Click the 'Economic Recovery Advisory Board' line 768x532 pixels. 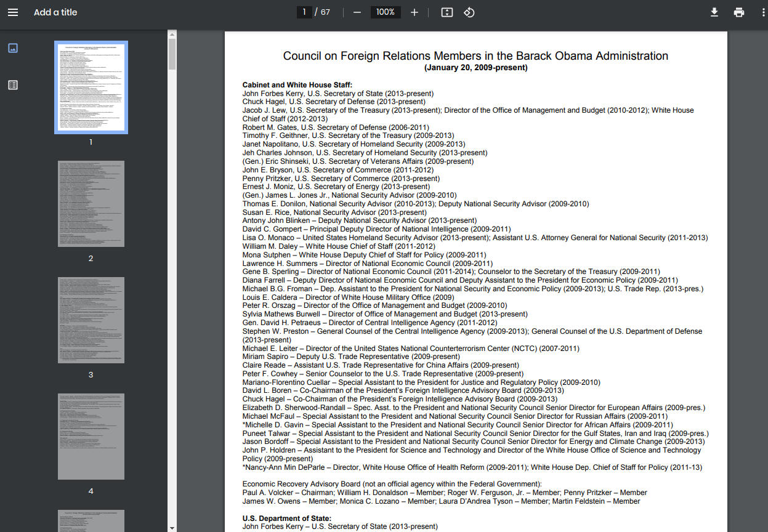392,484
